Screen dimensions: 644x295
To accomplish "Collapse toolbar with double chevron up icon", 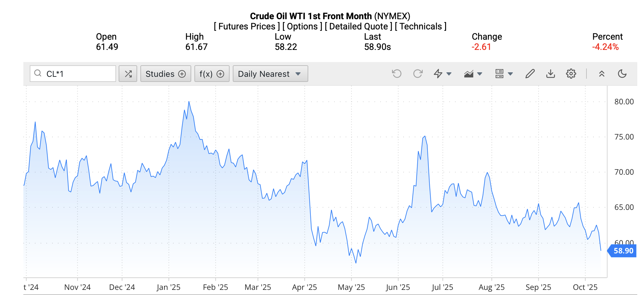I will click(601, 74).
